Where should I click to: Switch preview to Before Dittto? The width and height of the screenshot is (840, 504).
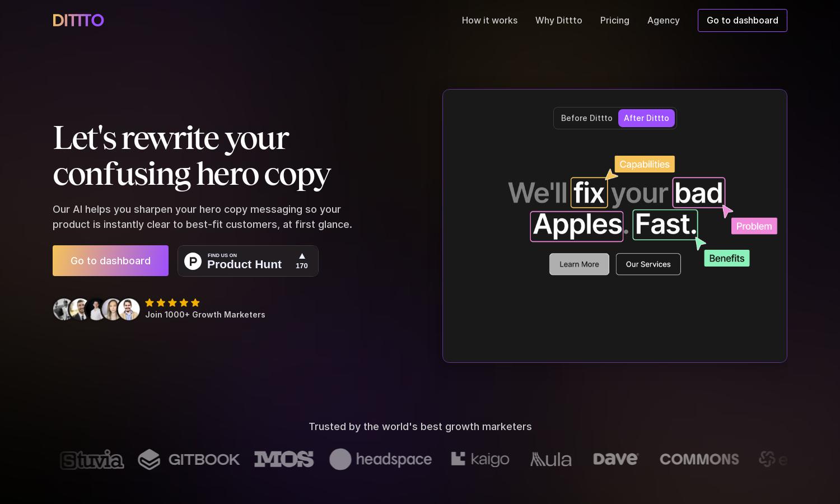[586, 118]
